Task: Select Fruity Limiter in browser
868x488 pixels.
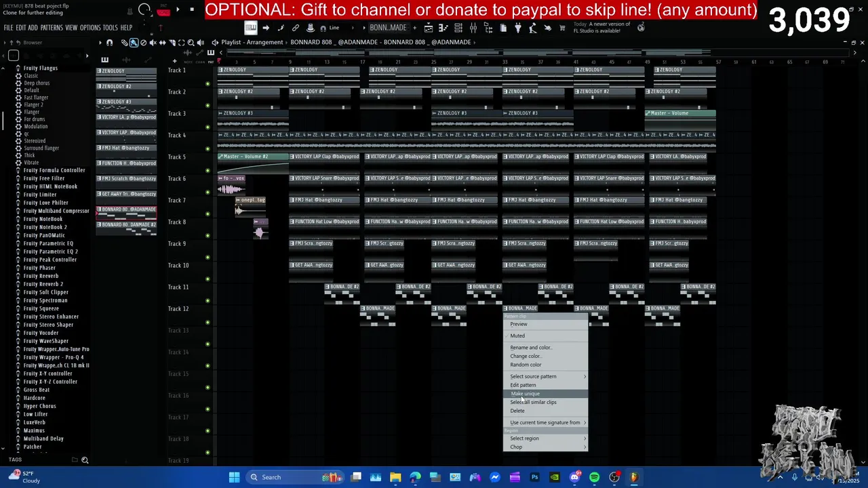Action: tap(40, 195)
